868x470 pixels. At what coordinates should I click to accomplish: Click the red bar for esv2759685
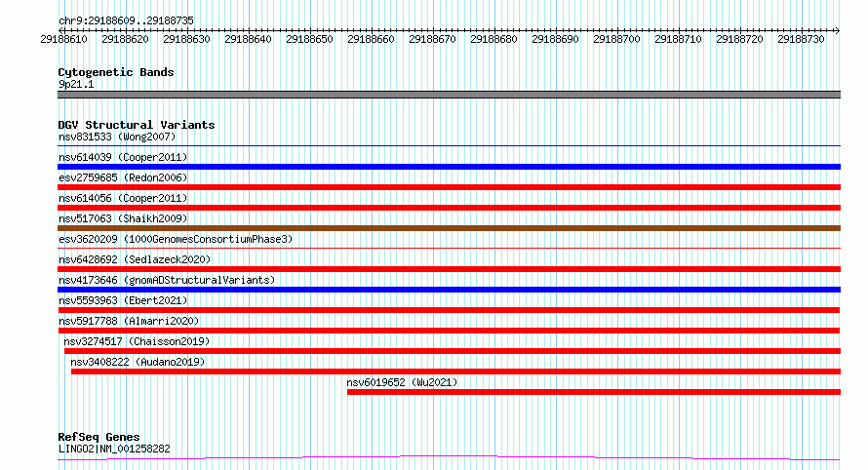449,187
